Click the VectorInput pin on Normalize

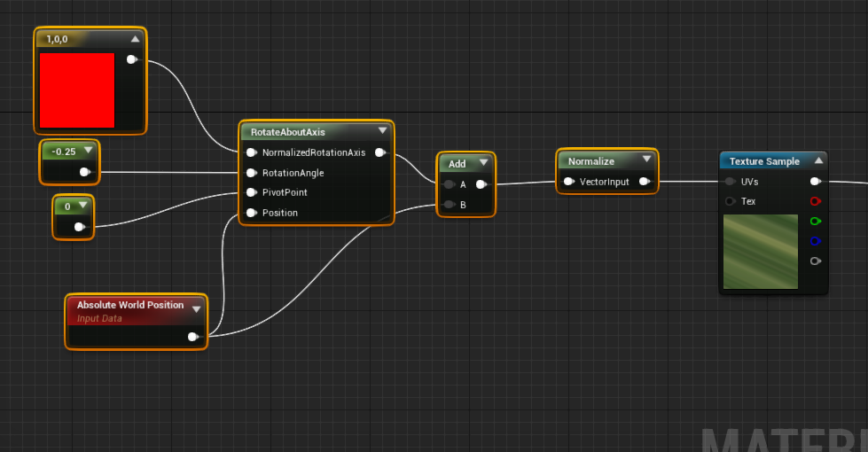tap(568, 182)
